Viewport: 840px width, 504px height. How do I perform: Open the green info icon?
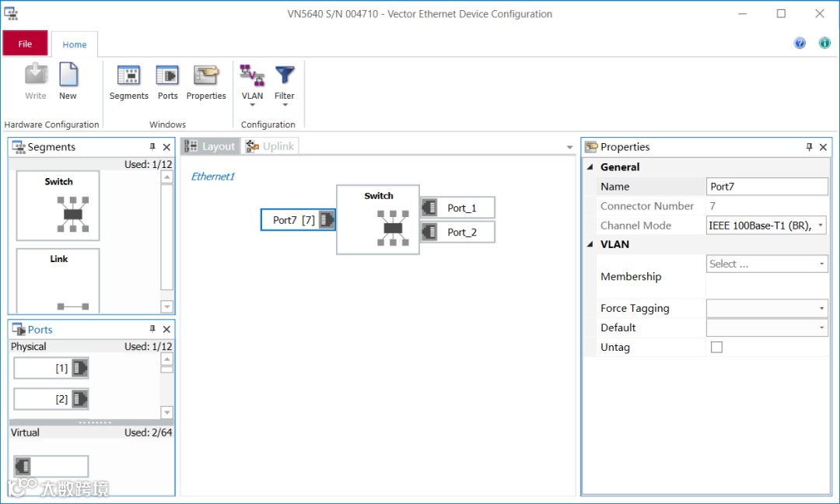[x=824, y=43]
